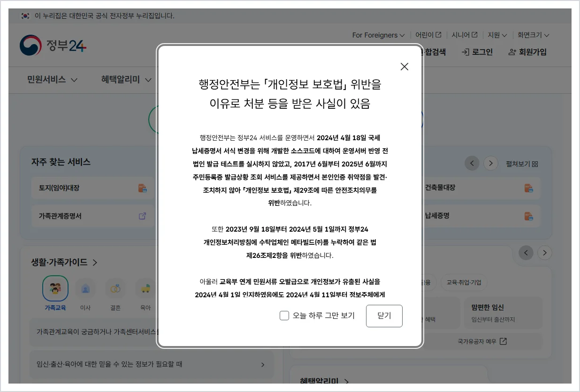The image size is (580, 392).
Task: Click the document icon beside 토지(임야)대장
Action: coord(143,188)
